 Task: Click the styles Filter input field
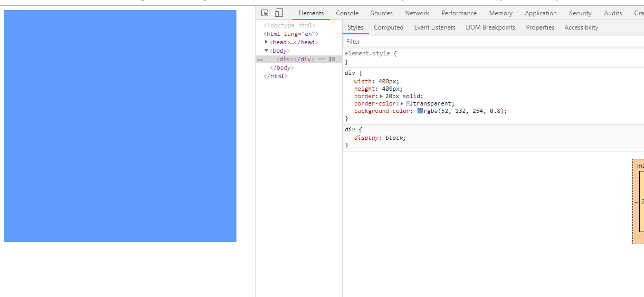point(493,42)
